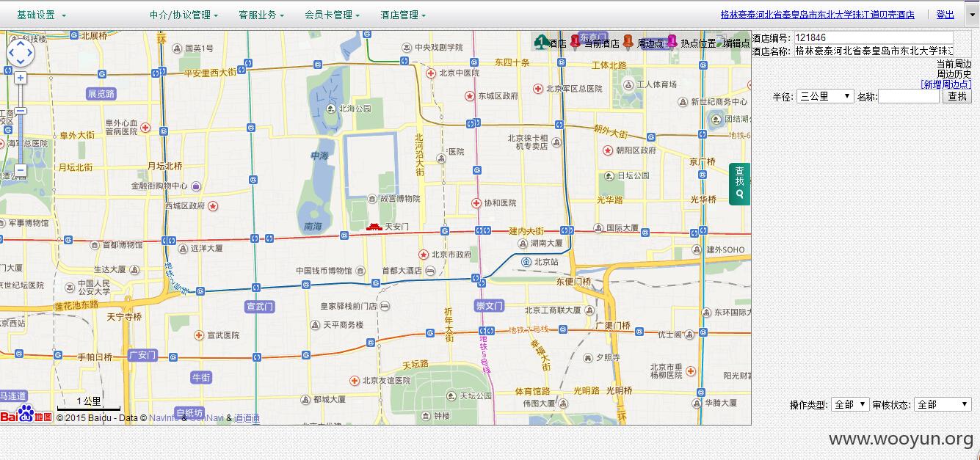The image size is (980, 460).
Task: Click the 宣武医院 hospital map marker
Action: (x=198, y=335)
